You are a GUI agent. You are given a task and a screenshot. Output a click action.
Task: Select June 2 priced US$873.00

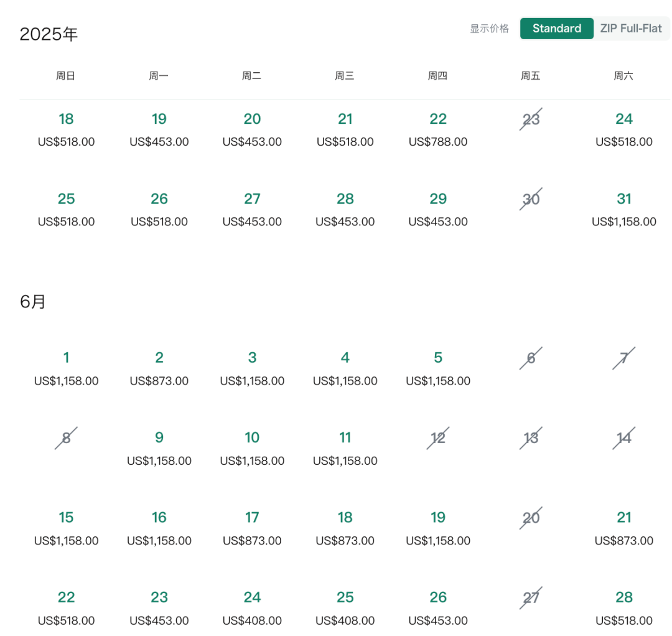tap(159, 368)
